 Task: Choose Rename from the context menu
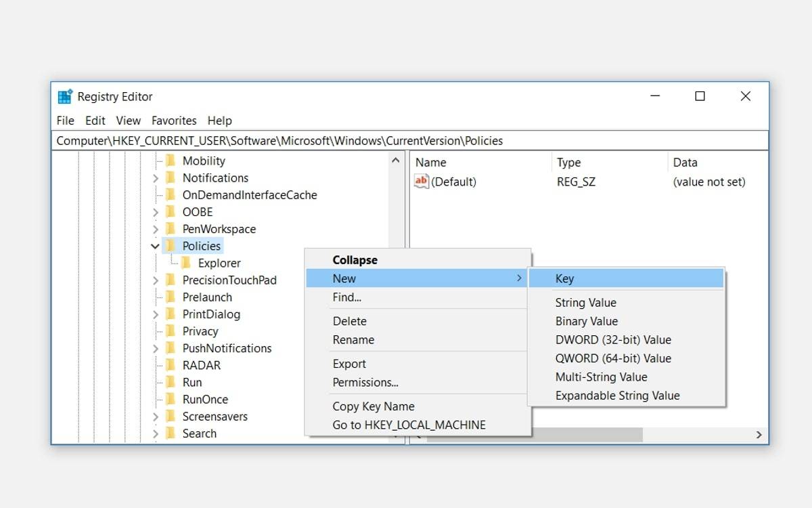(353, 339)
